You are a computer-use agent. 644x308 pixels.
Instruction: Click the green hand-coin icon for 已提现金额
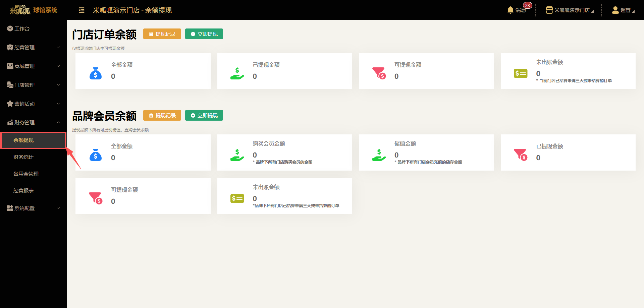pos(237,73)
